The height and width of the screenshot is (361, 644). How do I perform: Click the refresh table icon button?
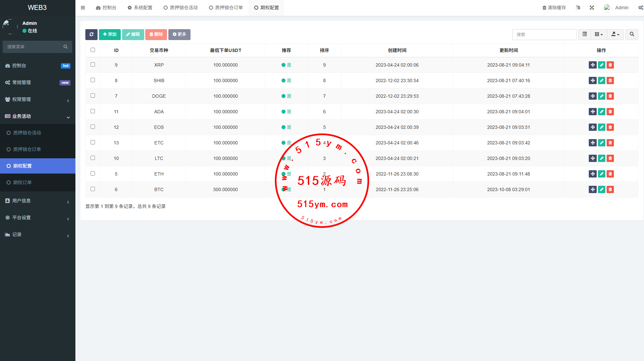tap(91, 34)
